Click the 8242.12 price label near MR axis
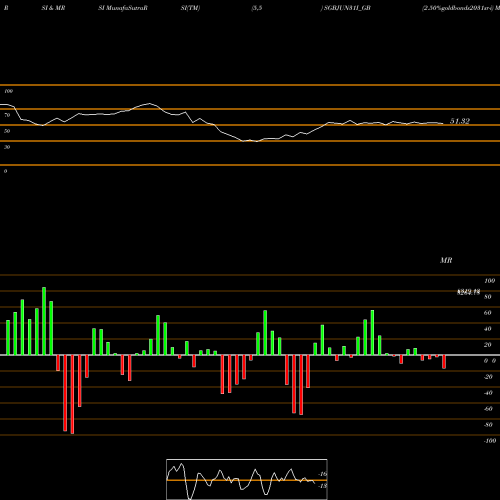The image size is (500, 500). click(x=468, y=292)
